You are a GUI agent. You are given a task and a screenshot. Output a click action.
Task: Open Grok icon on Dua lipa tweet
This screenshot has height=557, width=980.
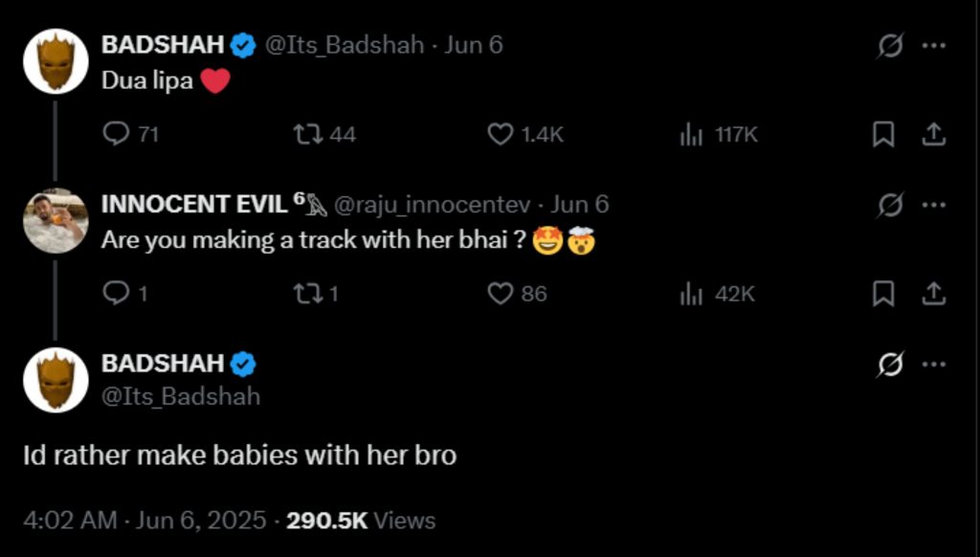click(890, 45)
